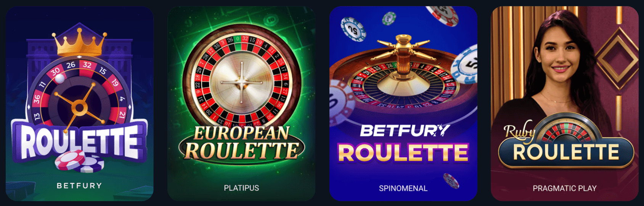Click the BETFURY provider label
Screen dimensions: 644x206
pyautogui.click(x=79, y=186)
